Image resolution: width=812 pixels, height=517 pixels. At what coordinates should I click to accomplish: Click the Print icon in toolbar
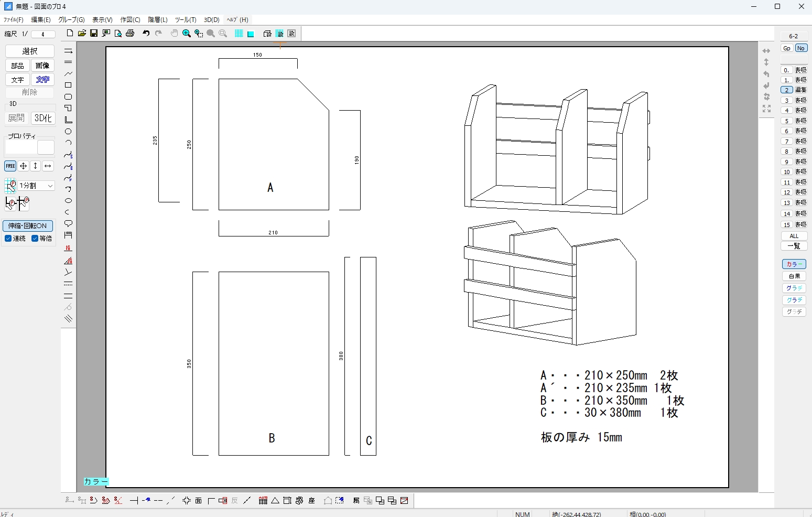point(130,34)
